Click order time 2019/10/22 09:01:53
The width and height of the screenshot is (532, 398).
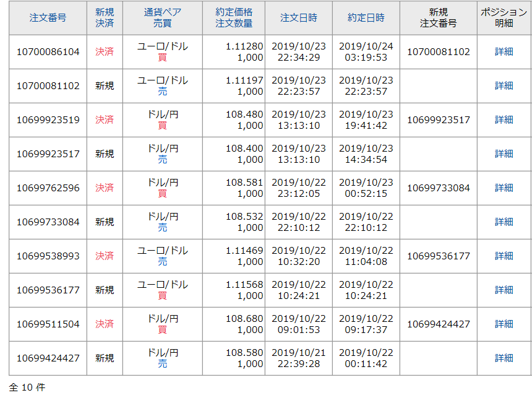point(299,324)
